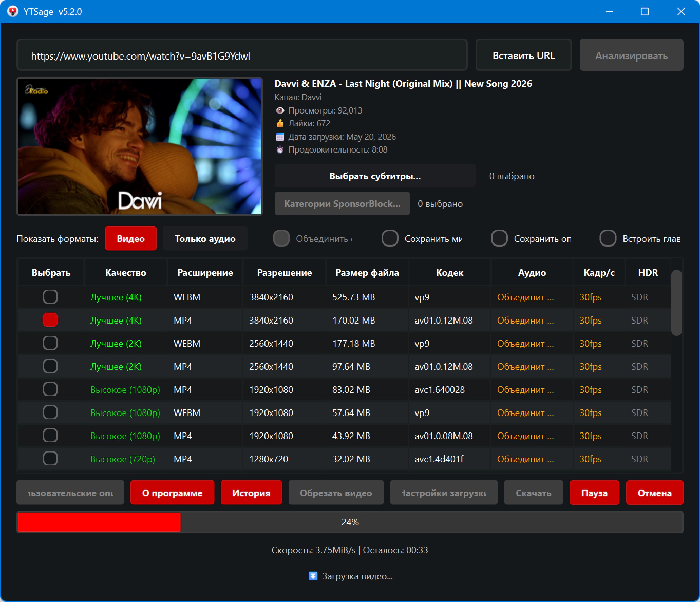Click the Выбрать column header
The width and height of the screenshot is (700, 602).
(x=51, y=273)
